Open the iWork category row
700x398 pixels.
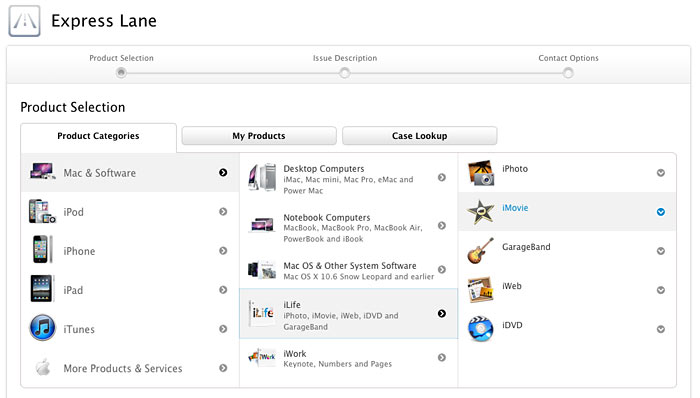coord(348,358)
